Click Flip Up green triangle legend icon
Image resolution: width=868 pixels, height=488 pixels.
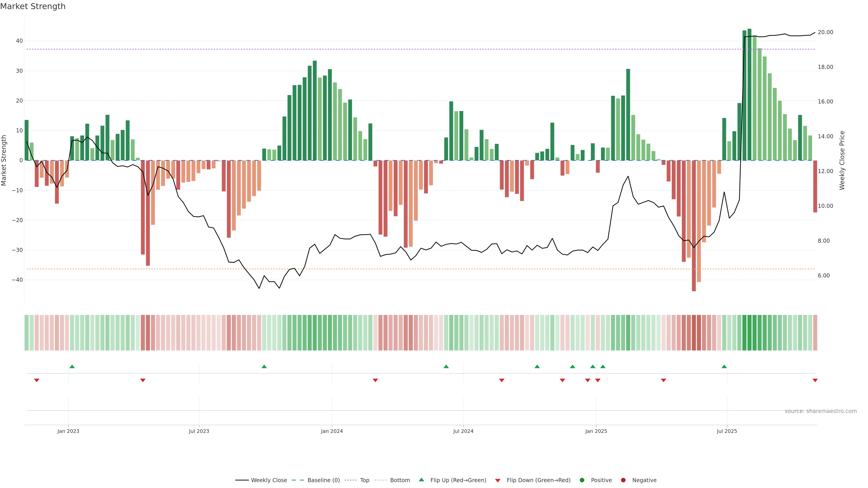click(x=421, y=480)
